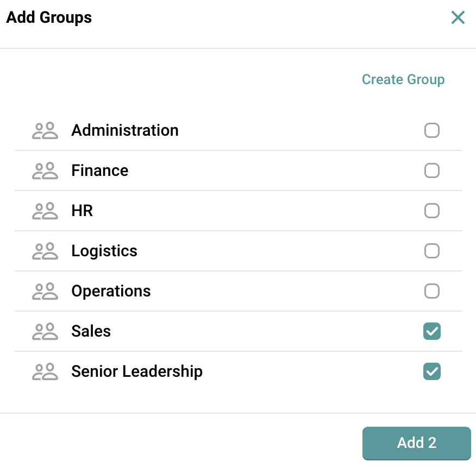Image resolution: width=476 pixels, height=468 pixels.
Task: Click the group icon beside HR
Action: (x=45, y=211)
